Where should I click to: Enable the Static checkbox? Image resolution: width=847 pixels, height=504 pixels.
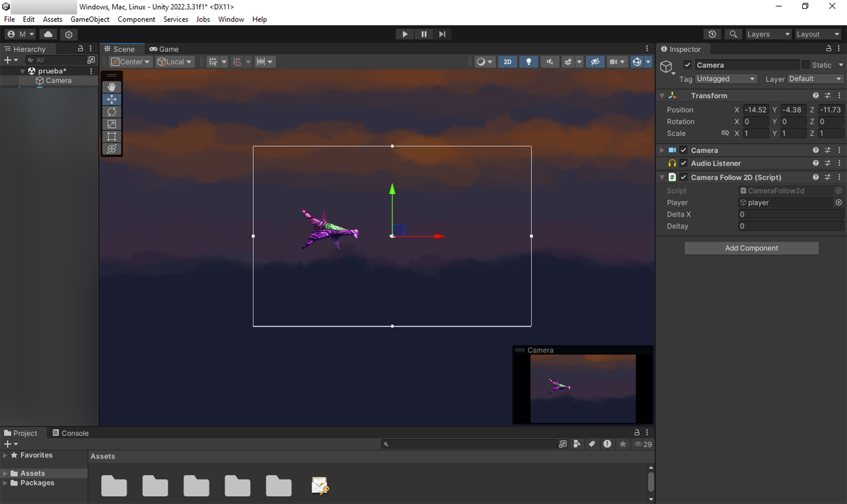[805, 65]
